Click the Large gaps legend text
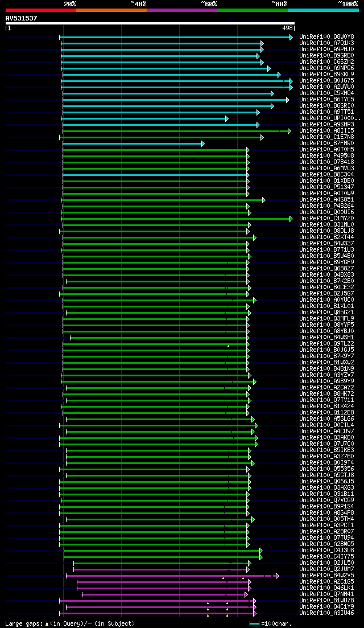 (70, 623)
